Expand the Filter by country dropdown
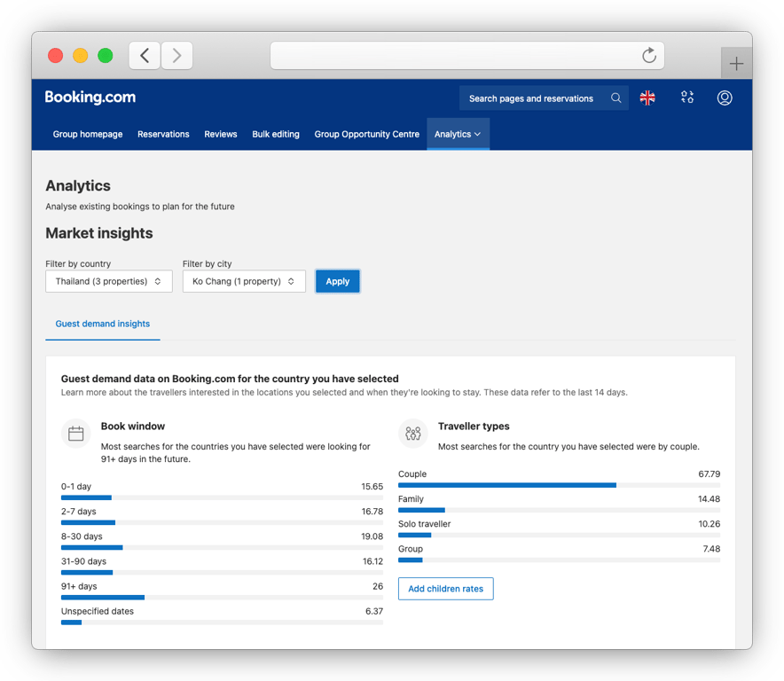This screenshot has height=681, width=784. [x=108, y=281]
